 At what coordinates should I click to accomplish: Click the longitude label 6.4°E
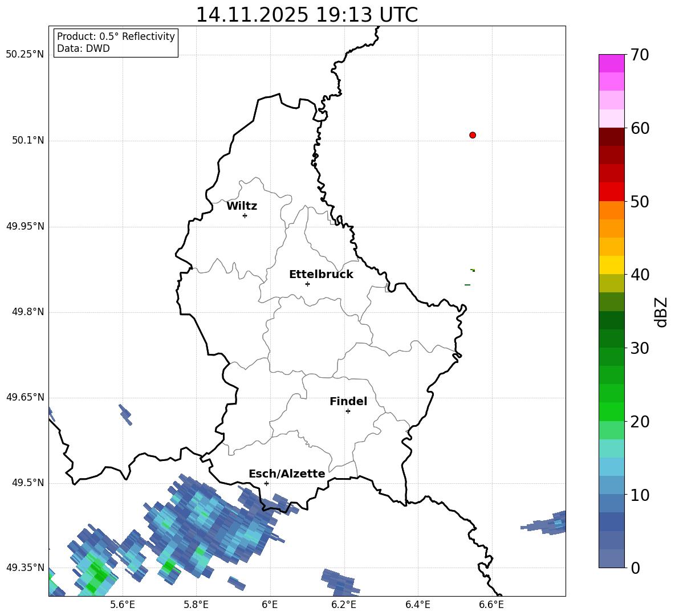(x=417, y=605)
